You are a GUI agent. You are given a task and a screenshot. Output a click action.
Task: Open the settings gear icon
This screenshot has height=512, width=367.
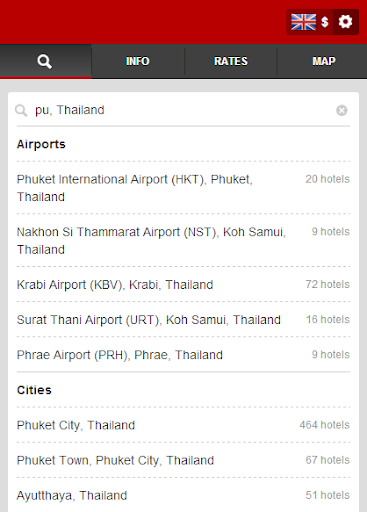[x=346, y=22]
